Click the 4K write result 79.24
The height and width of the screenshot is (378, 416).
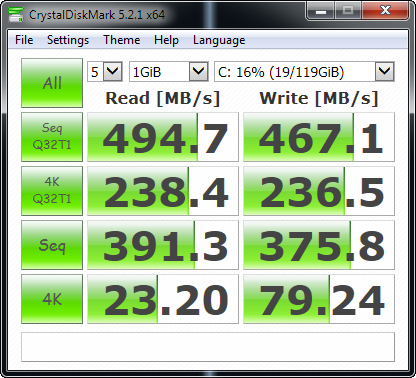[x=319, y=299]
